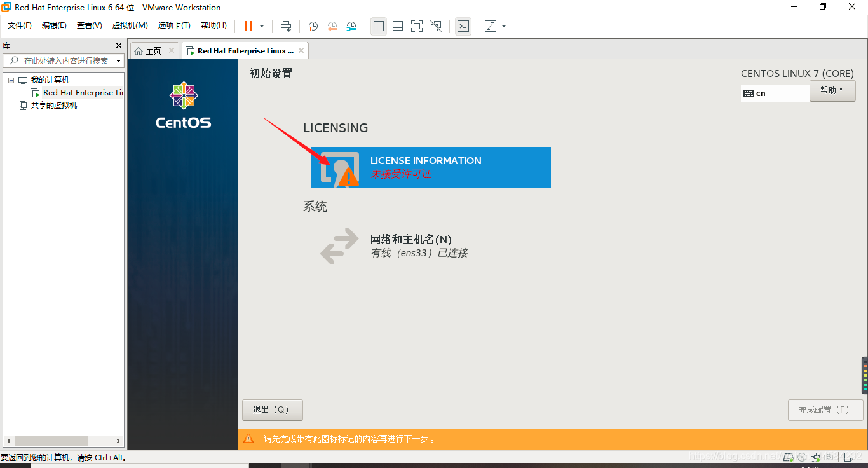The image size is (868, 468).
Task: Click the orange warning bar triangle icon
Action: click(249, 439)
